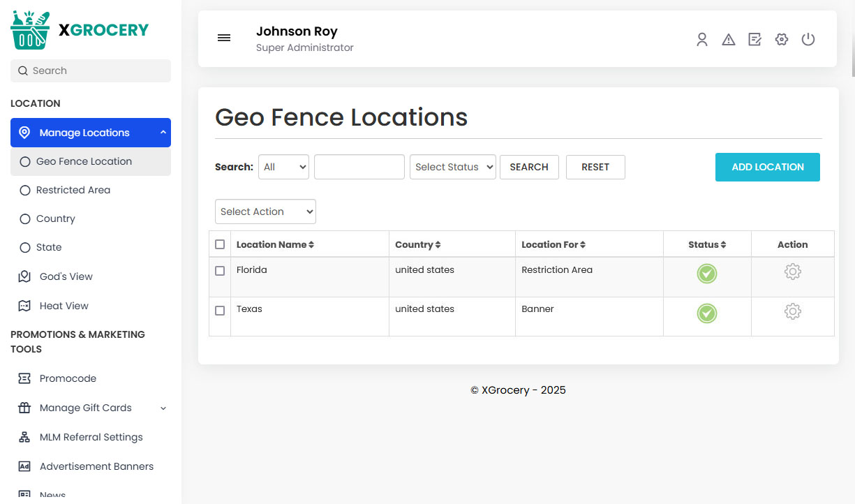This screenshot has width=855, height=504.
Task: Sort the table by Country column
Action: click(417, 244)
